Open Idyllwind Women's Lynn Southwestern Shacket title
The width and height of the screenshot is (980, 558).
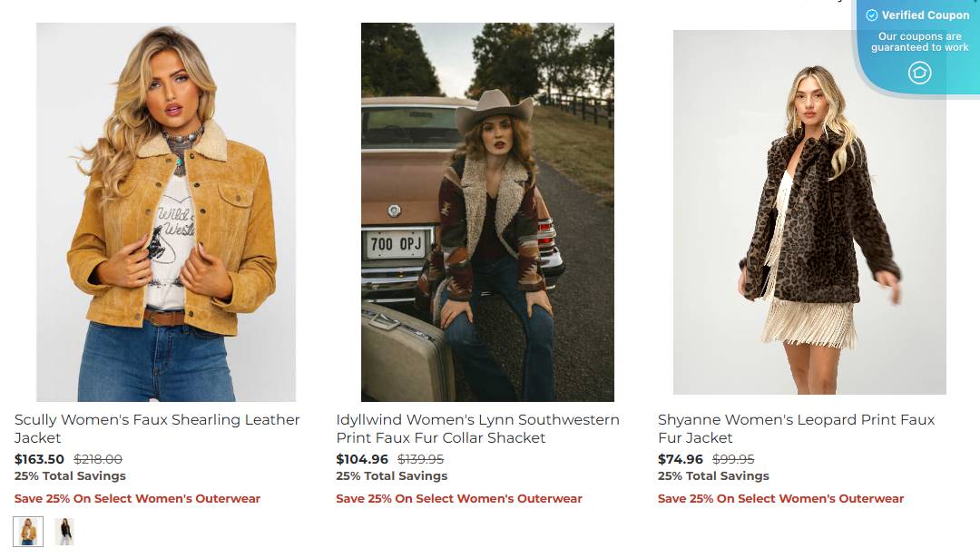click(477, 428)
